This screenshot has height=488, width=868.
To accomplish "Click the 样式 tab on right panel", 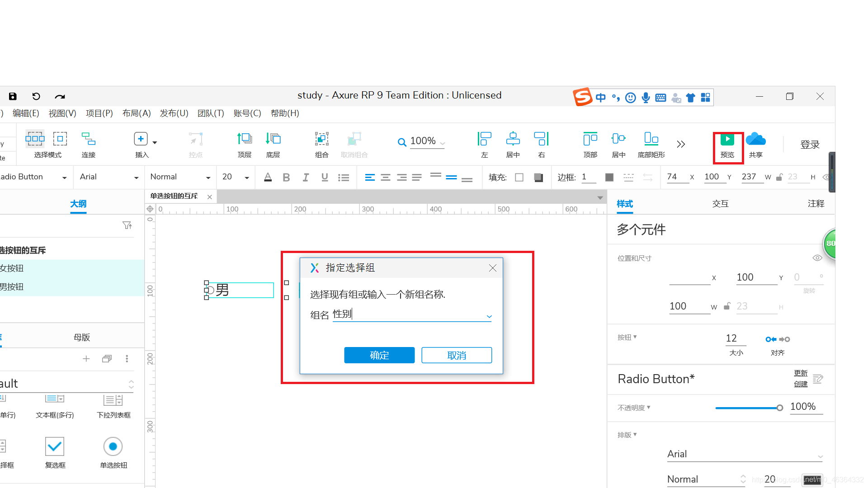I will tap(626, 203).
